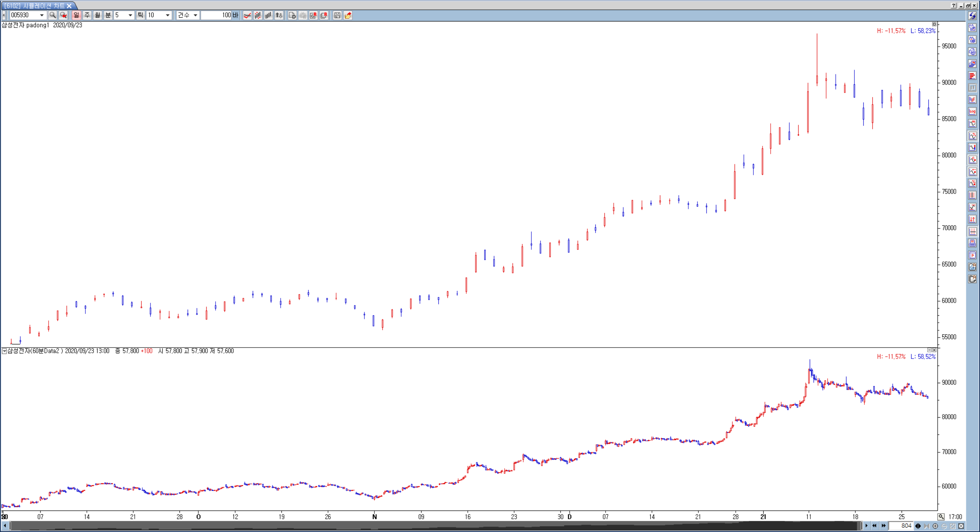Collapse the 삼성전자 60분 Data2 panel header arrow
Screen dimensions: 980x532
(x=4, y=351)
